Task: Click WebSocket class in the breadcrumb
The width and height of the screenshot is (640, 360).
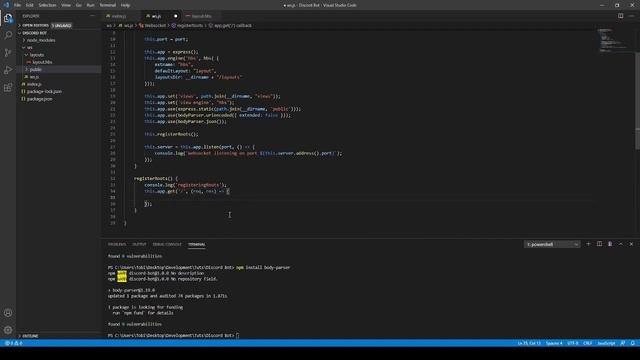Action: click(155, 25)
